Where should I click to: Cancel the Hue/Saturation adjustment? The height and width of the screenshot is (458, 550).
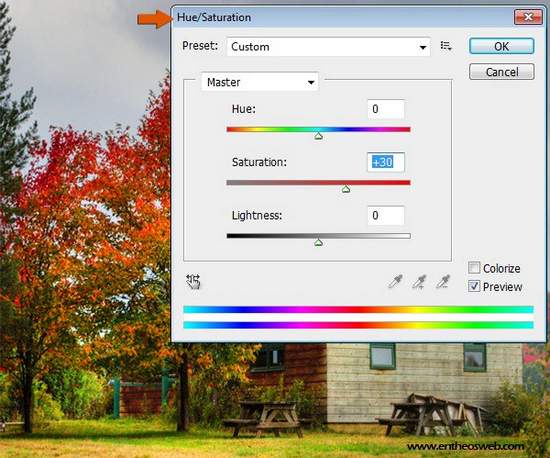point(502,72)
